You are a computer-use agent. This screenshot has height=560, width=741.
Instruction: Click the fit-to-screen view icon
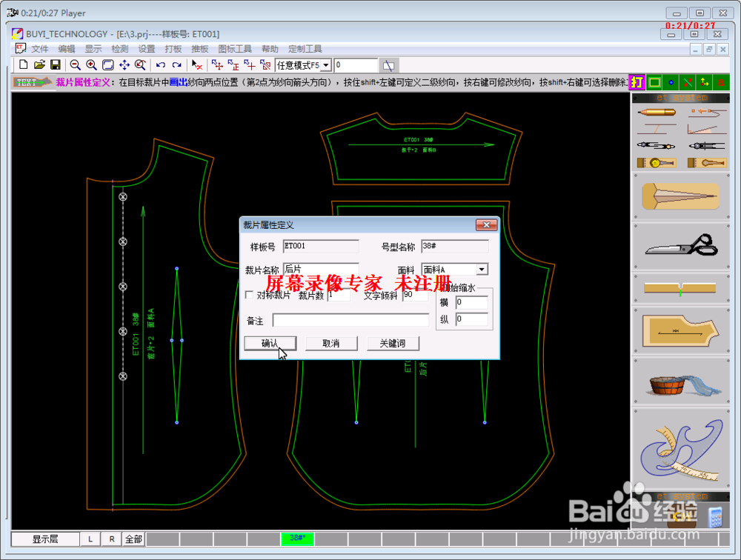click(x=107, y=64)
